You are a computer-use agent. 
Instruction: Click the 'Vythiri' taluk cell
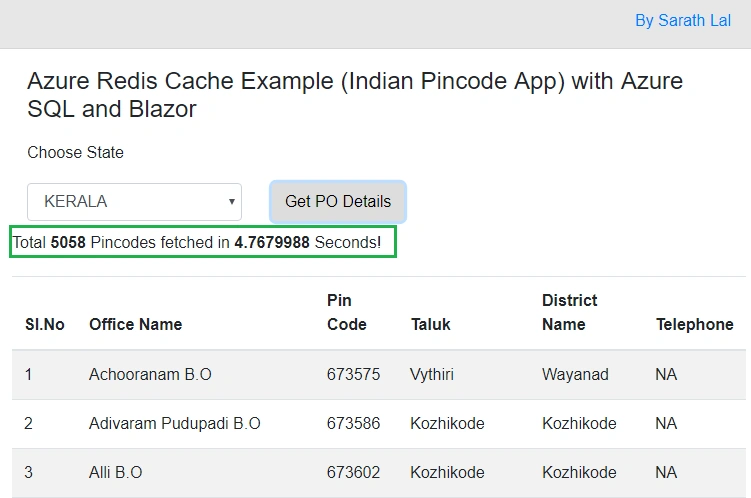[432, 374]
